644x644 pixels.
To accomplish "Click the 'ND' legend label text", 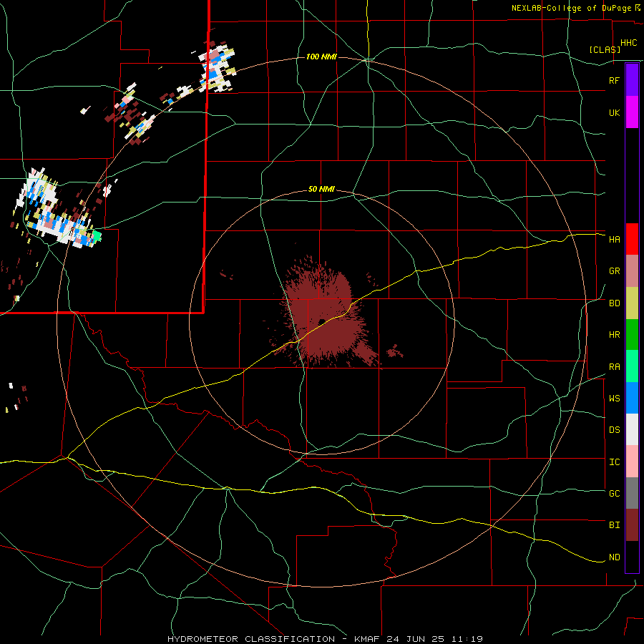I will click(614, 557).
